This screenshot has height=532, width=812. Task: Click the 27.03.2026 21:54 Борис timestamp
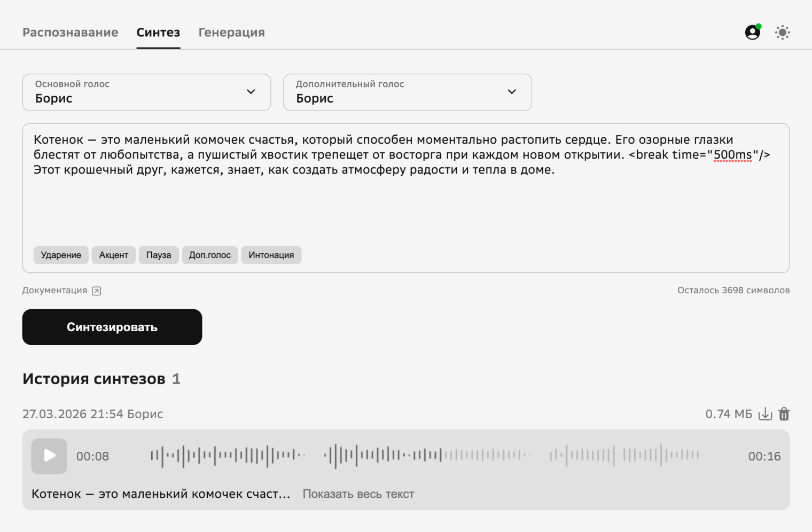point(93,414)
